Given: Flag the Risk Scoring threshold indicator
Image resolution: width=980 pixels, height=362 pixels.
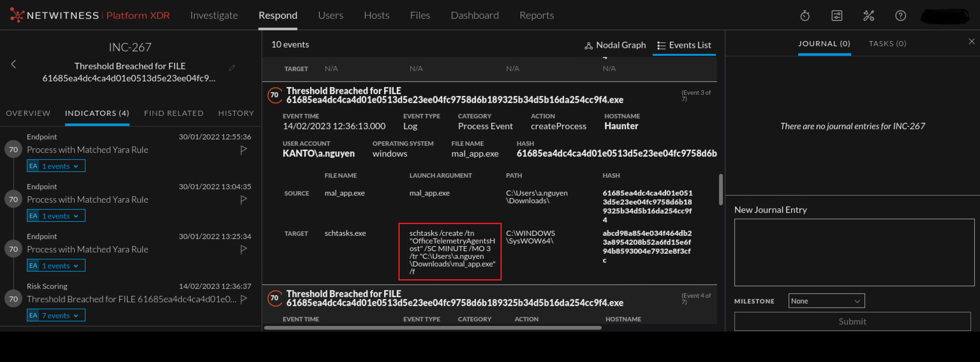Looking at the screenshot, I should [x=243, y=300].
